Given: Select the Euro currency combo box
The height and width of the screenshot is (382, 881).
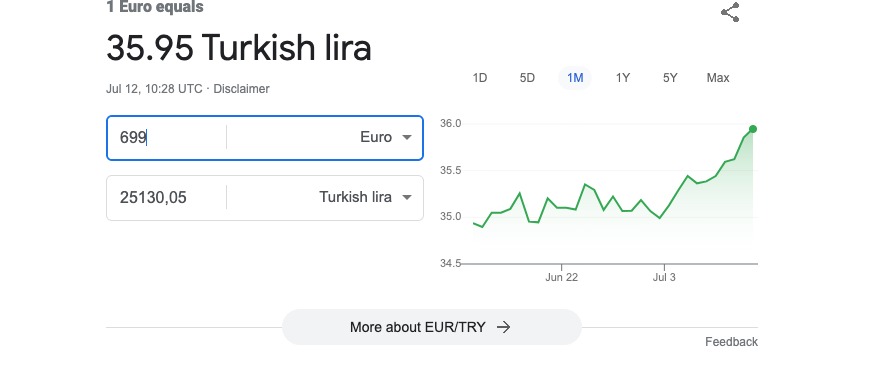Looking at the screenshot, I should (324, 138).
